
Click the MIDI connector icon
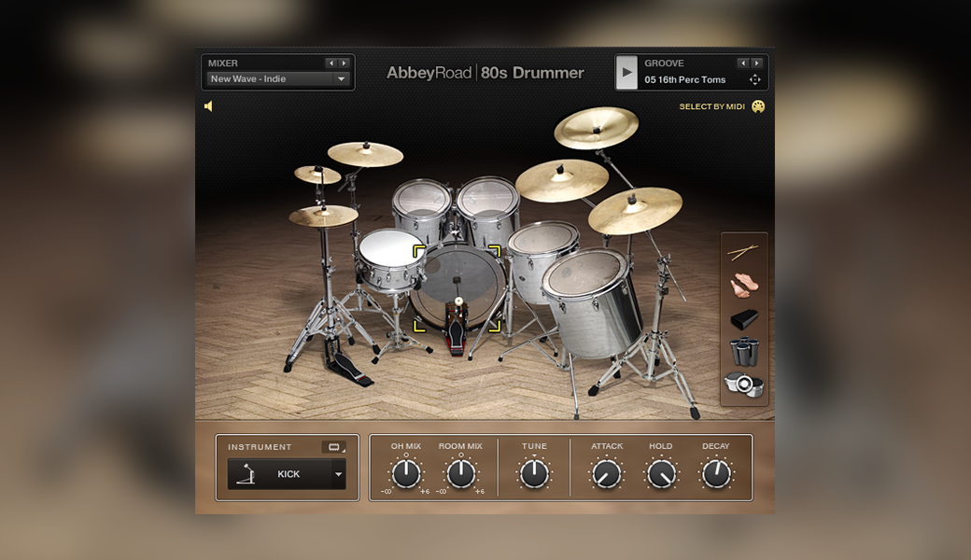pyautogui.click(x=758, y=106)
